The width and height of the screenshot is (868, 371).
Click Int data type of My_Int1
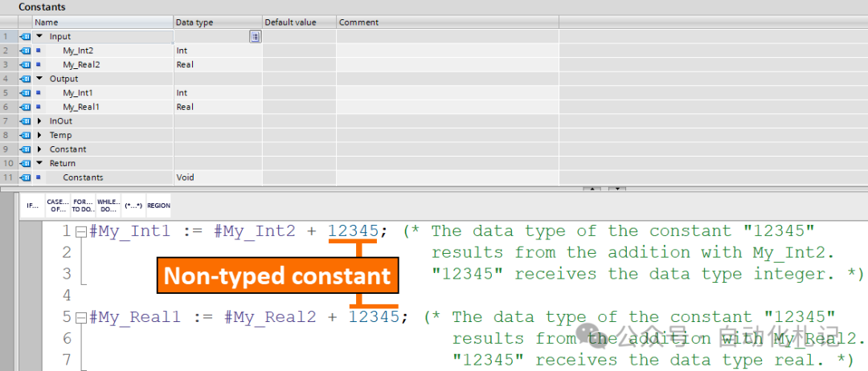(182, 92)
